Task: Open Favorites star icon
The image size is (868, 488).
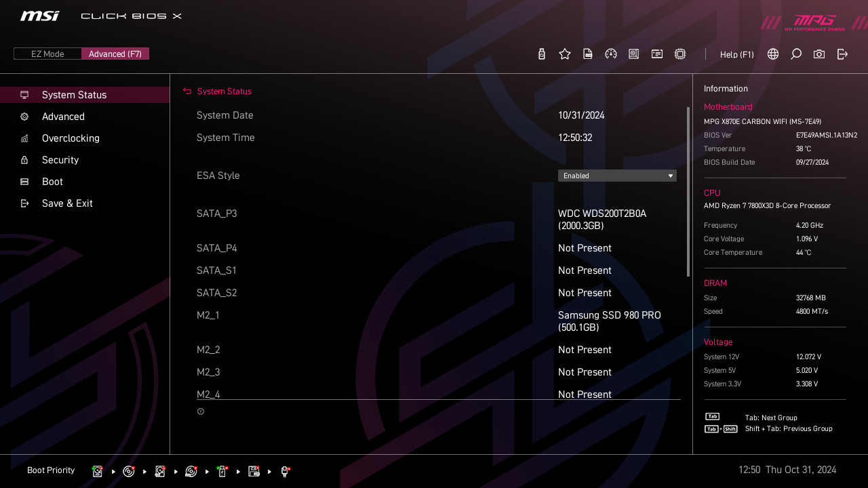Action: tap(565, 54)
